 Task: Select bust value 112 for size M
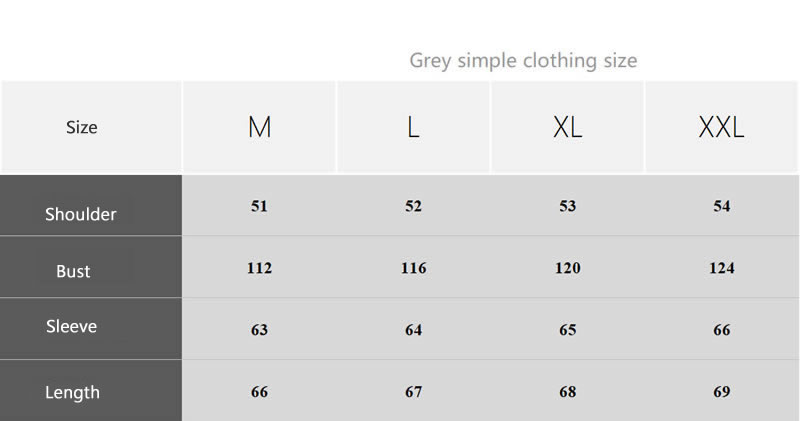pyautogui.click(x=260, y=268)
